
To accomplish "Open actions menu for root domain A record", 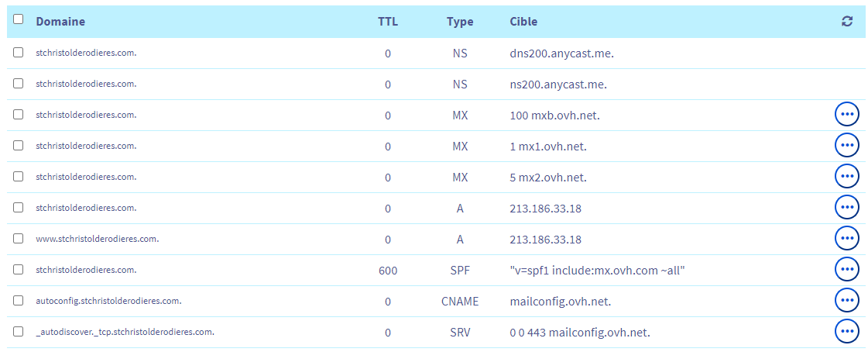I will (x=847, y=208).
